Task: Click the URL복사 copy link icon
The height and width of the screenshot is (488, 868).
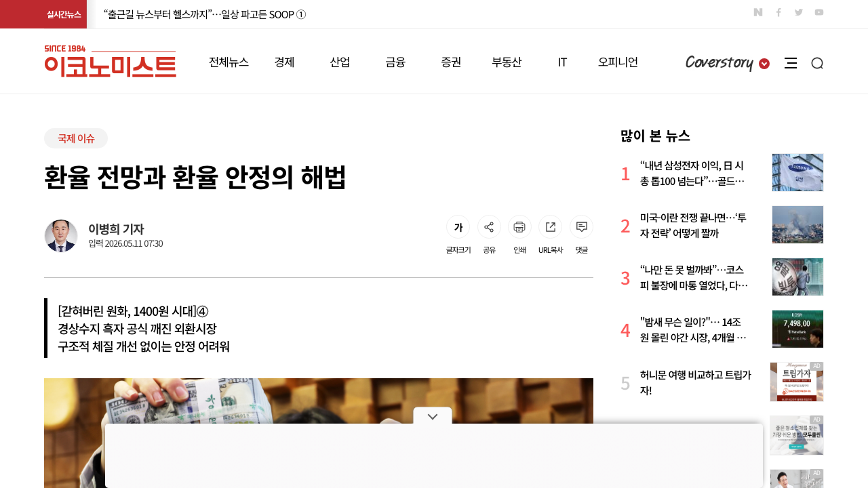Action: click(551, 227)
